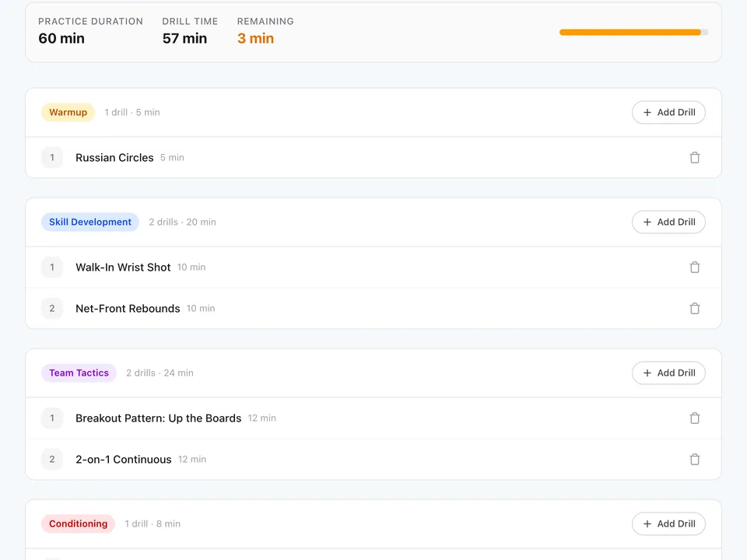Screen dimensions: 747x560
Task: Click the orange drill time progress bar
Action: coord(633,33)
